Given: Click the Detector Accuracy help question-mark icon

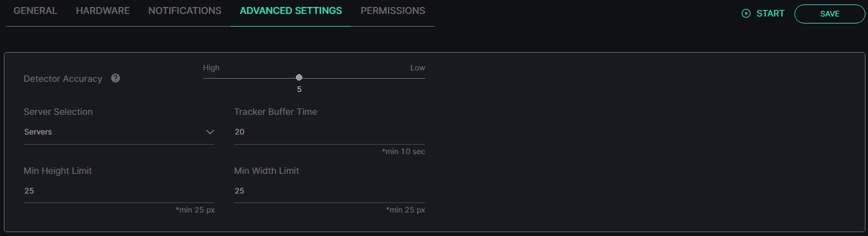Looking at the screenshot, I should pos(116,79).
